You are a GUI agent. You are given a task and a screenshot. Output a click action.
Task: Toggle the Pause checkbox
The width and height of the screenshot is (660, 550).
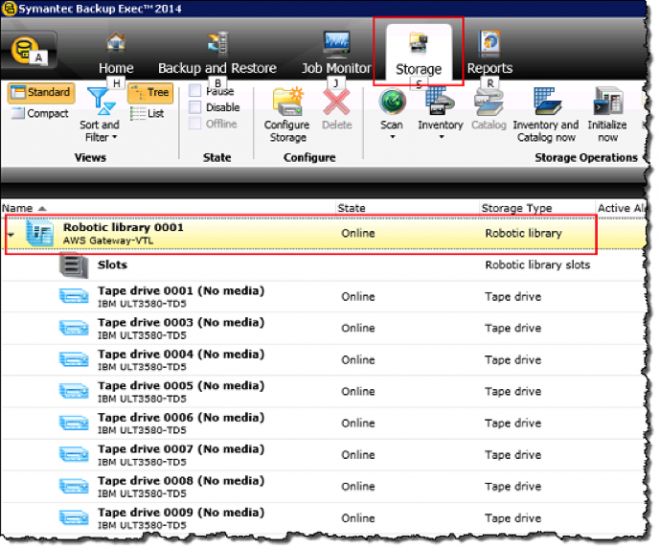click(x=195, y=90)
